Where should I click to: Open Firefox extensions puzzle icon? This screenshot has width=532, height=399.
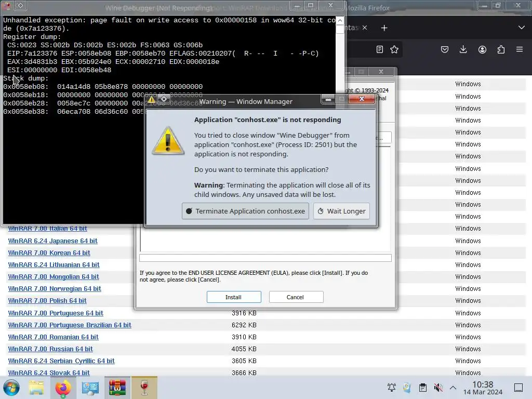point(501,49)
